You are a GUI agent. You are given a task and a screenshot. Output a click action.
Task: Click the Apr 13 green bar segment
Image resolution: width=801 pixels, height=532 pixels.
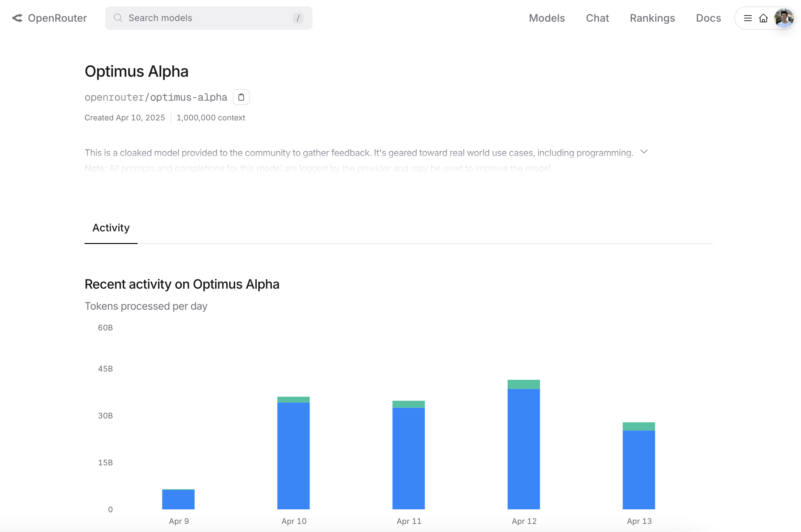tap(638, 427)
